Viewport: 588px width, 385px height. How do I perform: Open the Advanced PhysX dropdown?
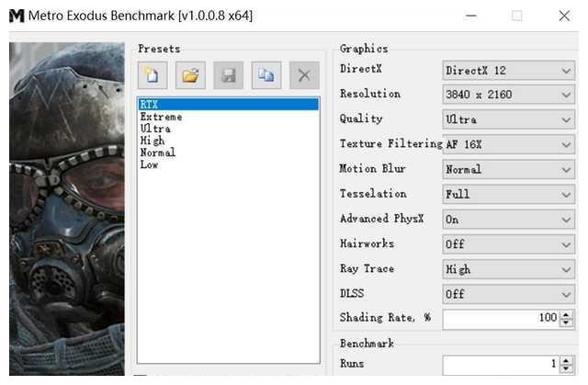coord(508,220)
